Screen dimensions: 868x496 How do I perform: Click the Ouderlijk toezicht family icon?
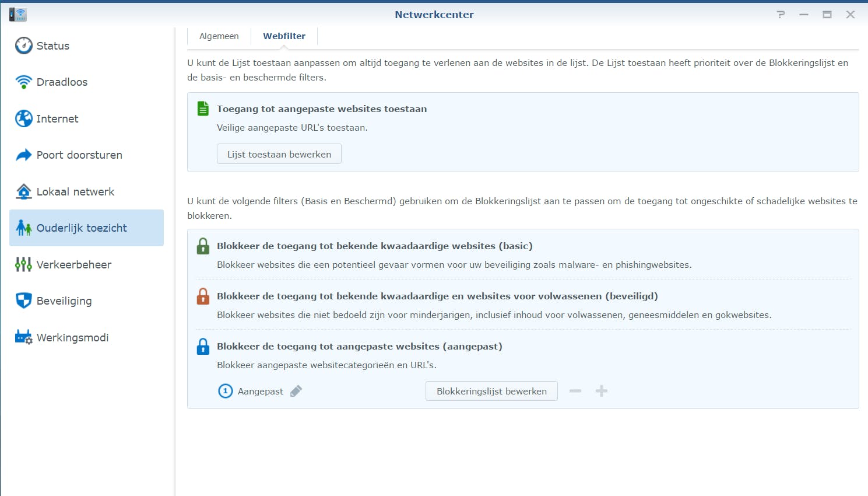point(24,228)
